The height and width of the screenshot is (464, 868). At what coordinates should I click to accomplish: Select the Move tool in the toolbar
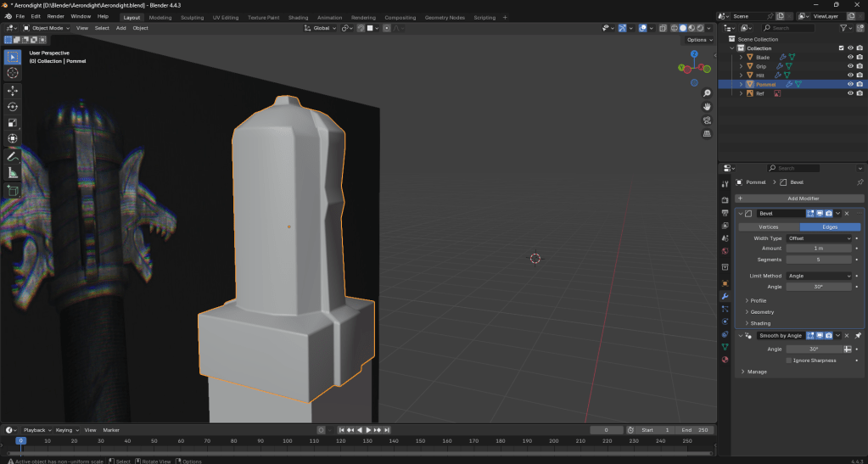tap(13, 90)
